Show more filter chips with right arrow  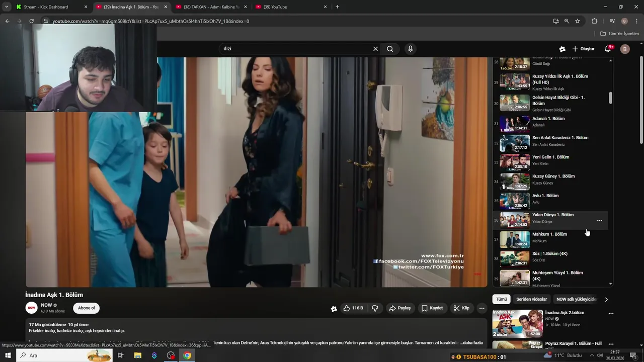606,299
